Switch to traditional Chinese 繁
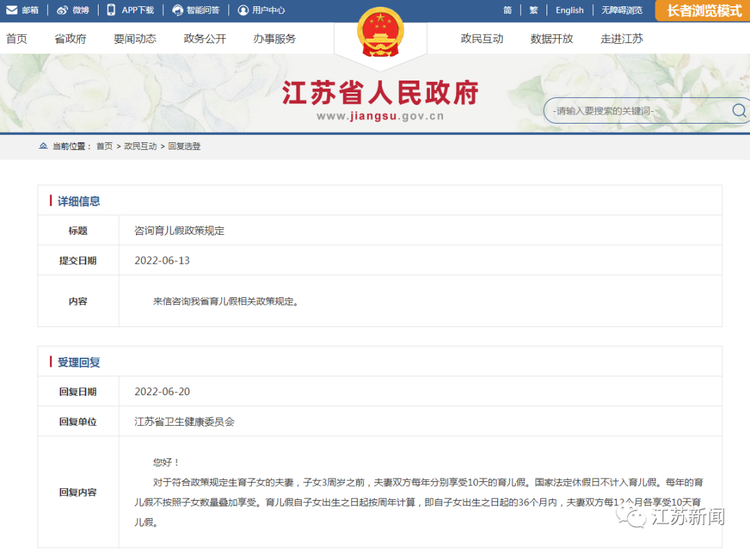Image resolution: width=750 pixels, height=550 pixels. (533, 10)
